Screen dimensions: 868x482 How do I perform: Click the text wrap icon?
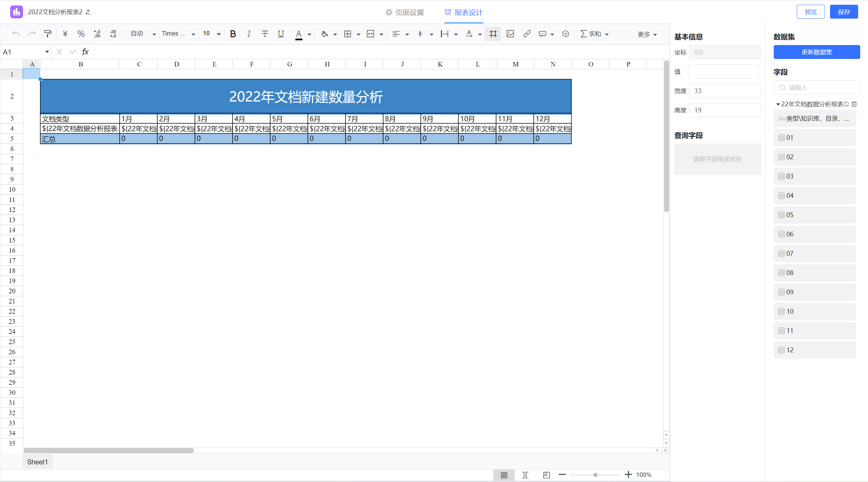pos(445,34)
